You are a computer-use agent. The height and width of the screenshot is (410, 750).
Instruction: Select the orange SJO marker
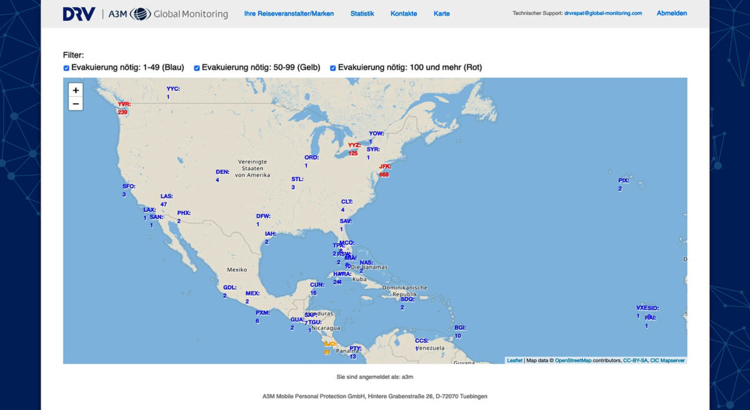coord(328,347)
